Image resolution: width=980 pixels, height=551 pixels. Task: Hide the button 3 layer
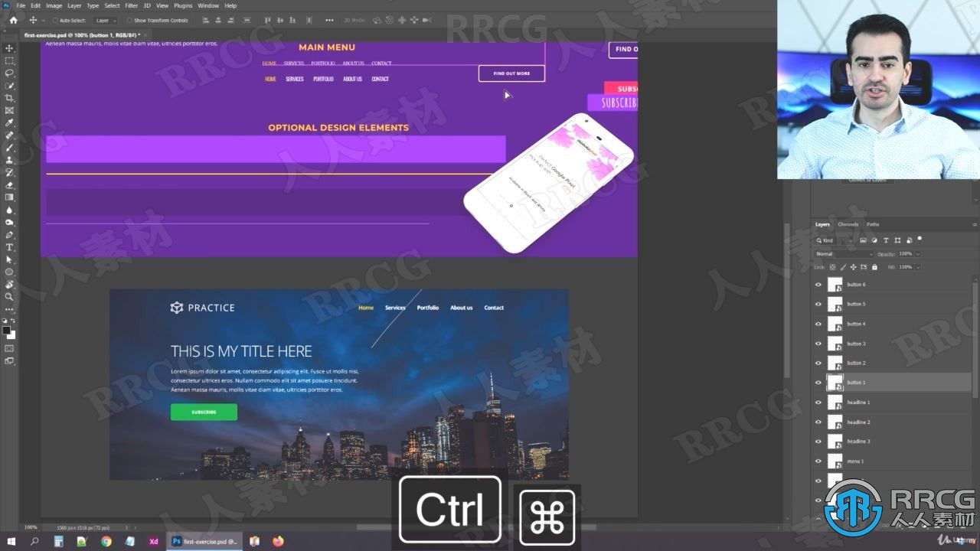(x=818, y=344)
